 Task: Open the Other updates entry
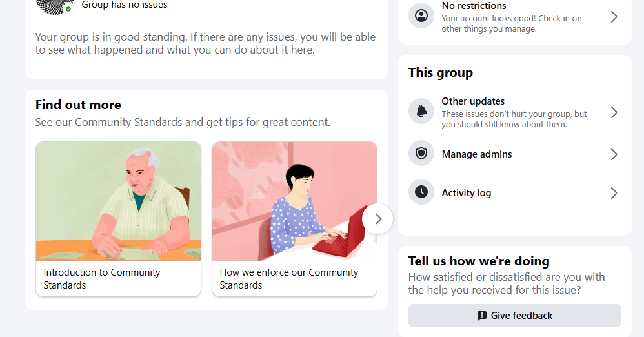pos(515,112)
